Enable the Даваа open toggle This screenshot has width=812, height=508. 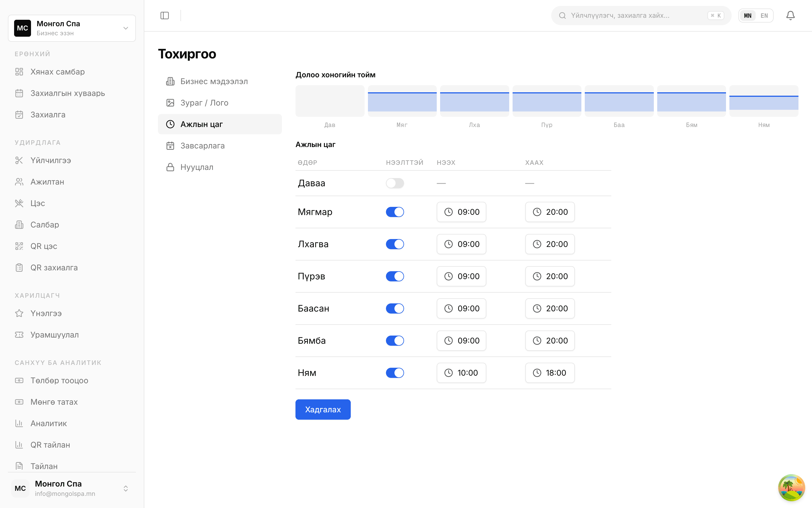395,183
